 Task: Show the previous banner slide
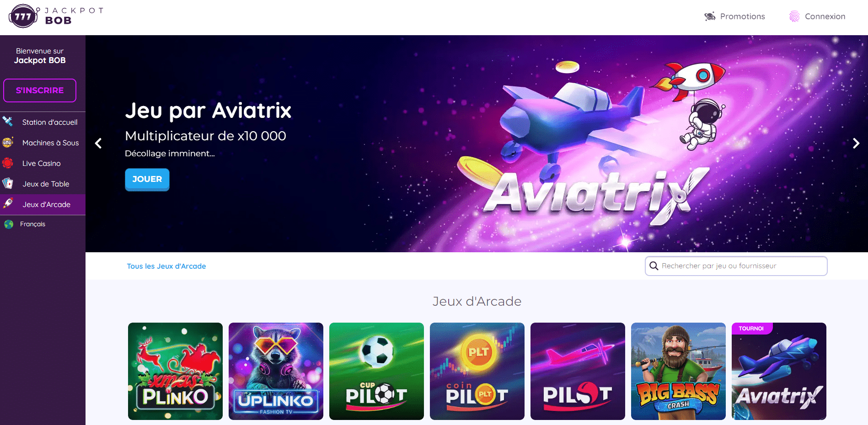point(98,143)
